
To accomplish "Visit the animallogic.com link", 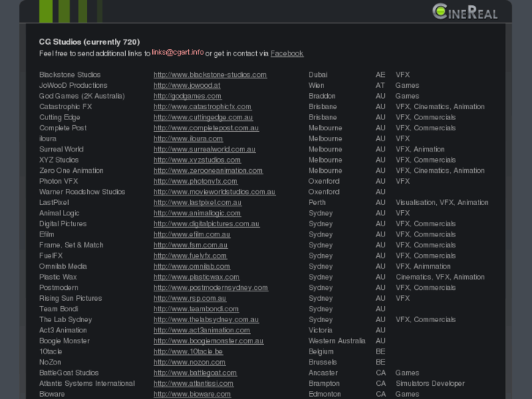I will [x=197, y=213].
